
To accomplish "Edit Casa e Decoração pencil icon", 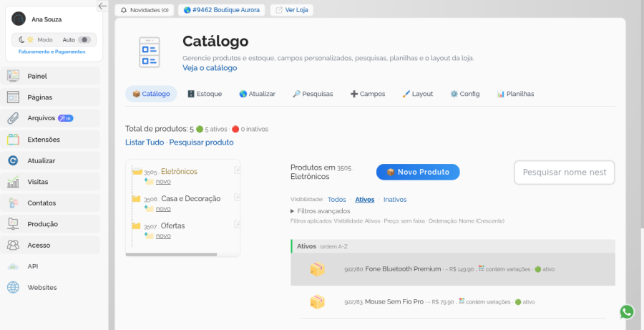I will (x=237, y=197).
